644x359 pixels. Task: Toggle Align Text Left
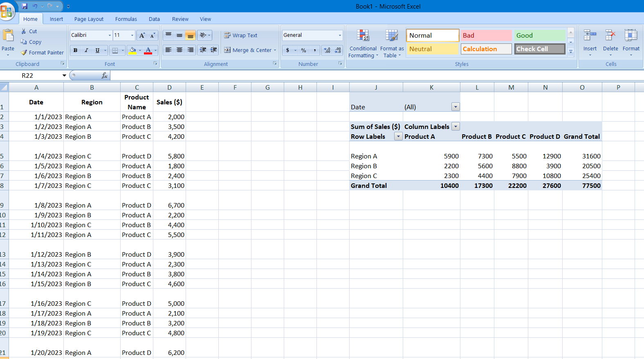(x=168, y=50)
